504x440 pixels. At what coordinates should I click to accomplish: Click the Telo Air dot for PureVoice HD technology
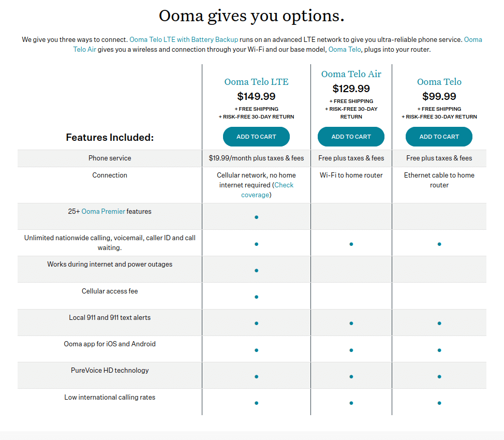point(351,377)
